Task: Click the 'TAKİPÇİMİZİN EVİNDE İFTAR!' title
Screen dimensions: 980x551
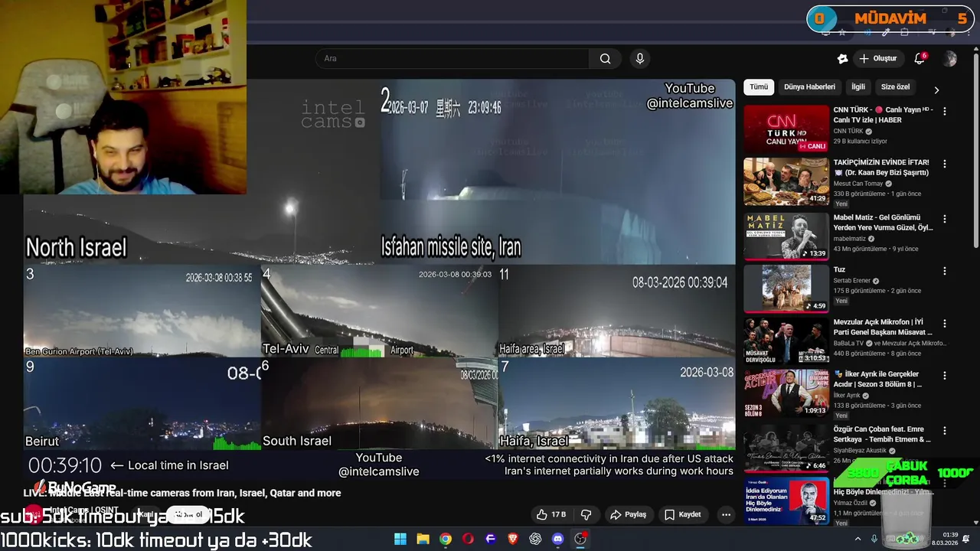Action: 881,168
